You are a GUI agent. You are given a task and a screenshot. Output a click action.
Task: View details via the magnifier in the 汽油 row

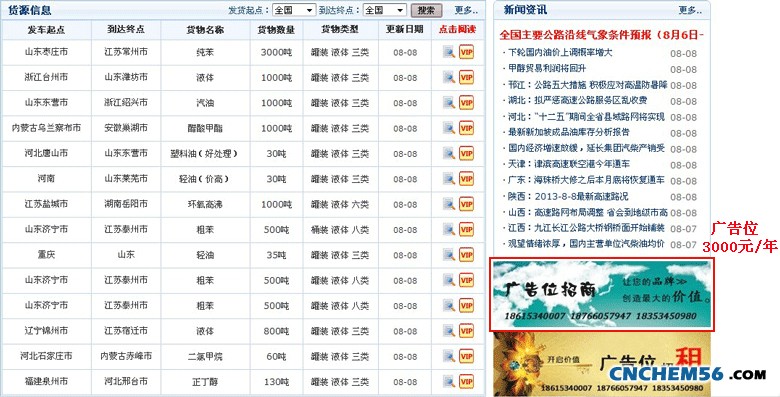pos(449,102)
